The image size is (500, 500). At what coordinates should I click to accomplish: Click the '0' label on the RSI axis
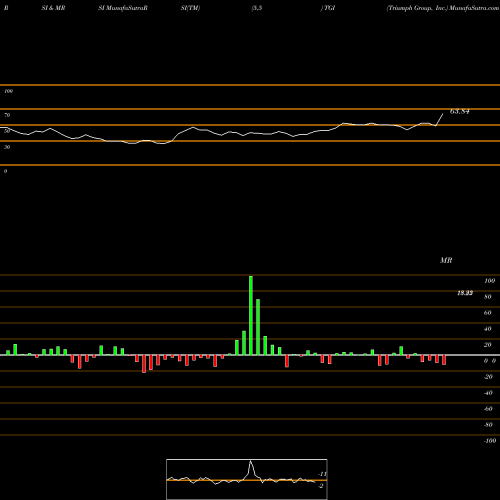tap(5, 171)
